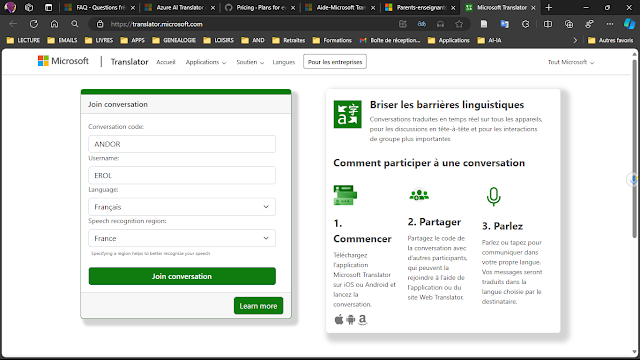Open the Copilot icon in toolbar

tap(629, 24)
